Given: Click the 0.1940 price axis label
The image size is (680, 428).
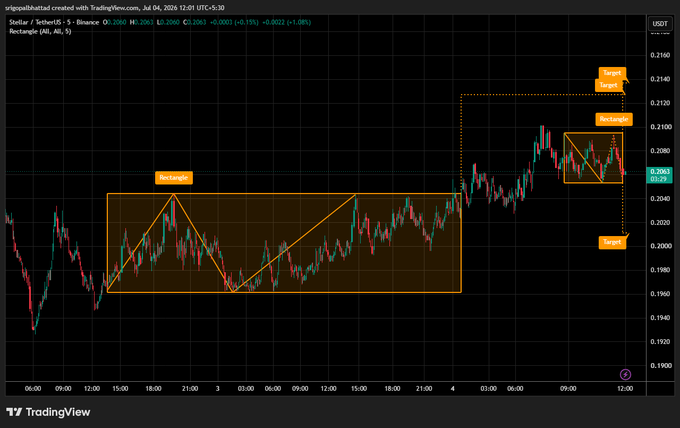Looking at the screenshot, I should pos(660,317).
